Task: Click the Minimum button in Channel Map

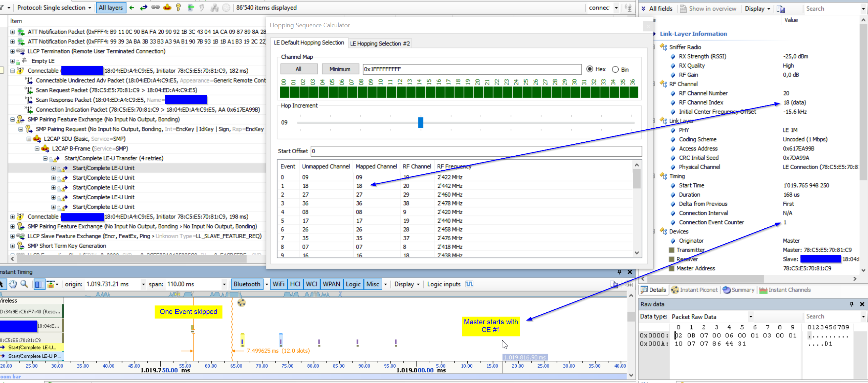Action: coord(340,69)
